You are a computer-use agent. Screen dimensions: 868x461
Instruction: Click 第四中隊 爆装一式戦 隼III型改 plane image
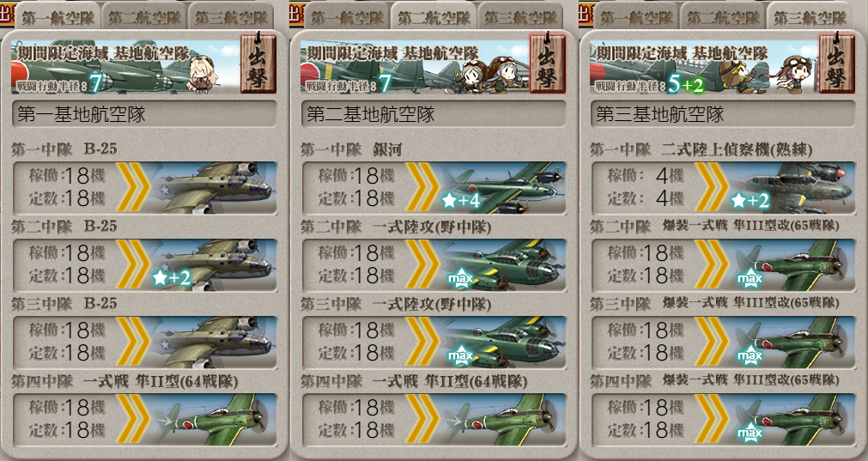792,420
